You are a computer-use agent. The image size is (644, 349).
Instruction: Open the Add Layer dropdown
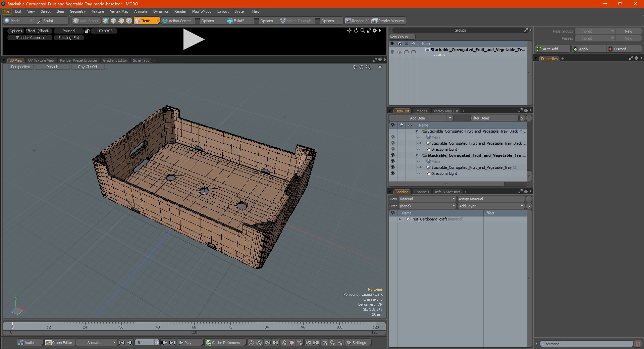tap(491, 206)
